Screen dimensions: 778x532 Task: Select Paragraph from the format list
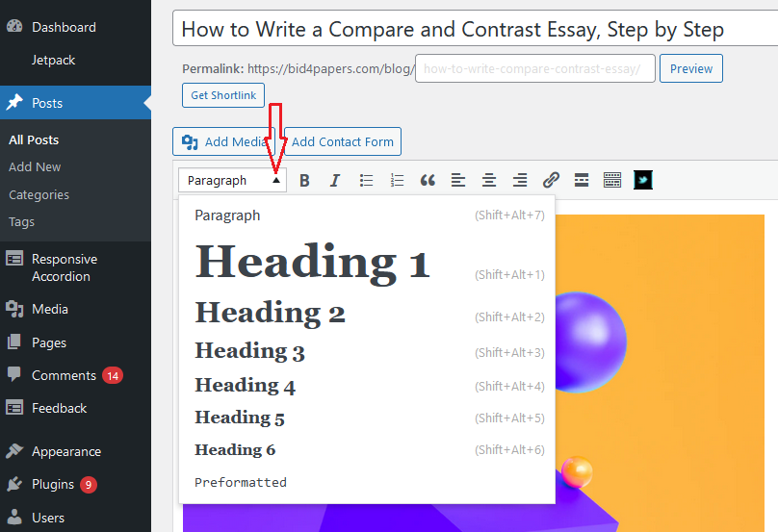(367, 215)
